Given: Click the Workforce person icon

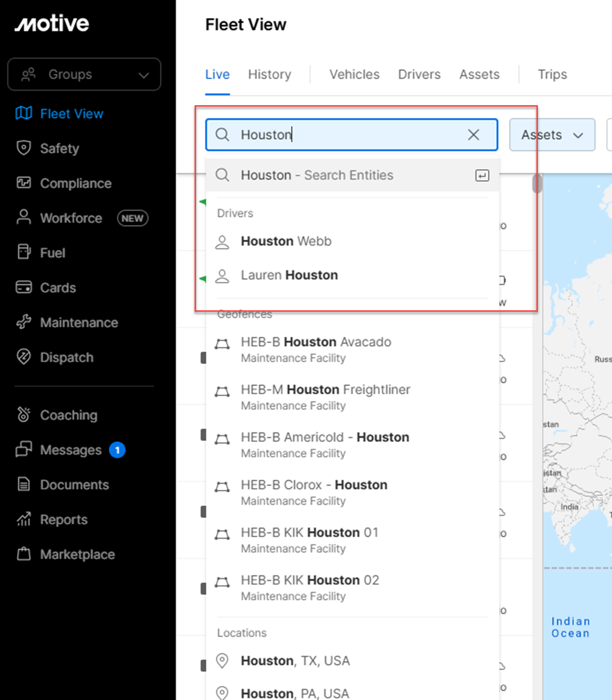Looking at the screenshot, I should coord(24,218).
